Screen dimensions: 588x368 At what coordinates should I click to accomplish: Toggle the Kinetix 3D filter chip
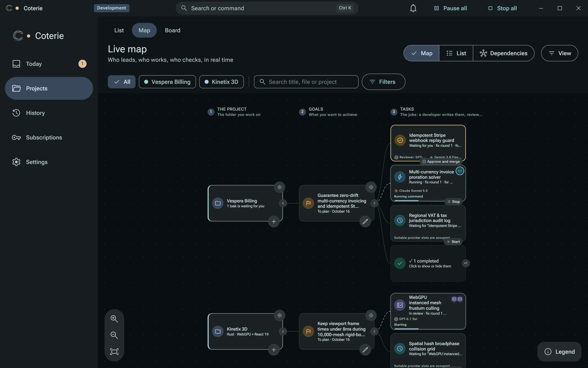coord(221,82)
